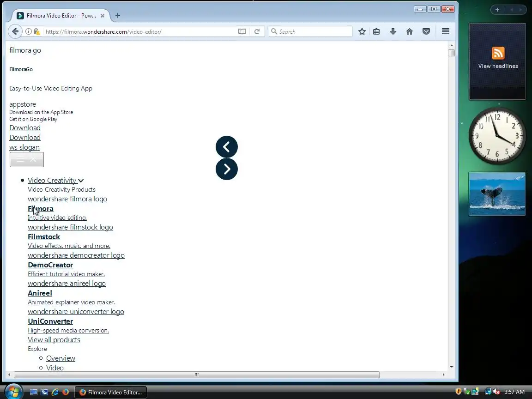Bookmark this page with the star icon
Image resolution: width=532 pixels, height=399 pixels.
(x=362, y=31)
